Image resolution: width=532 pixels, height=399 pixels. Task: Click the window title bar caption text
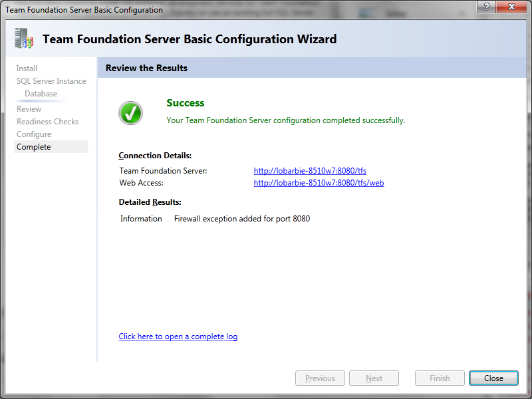tap(84, 10)
